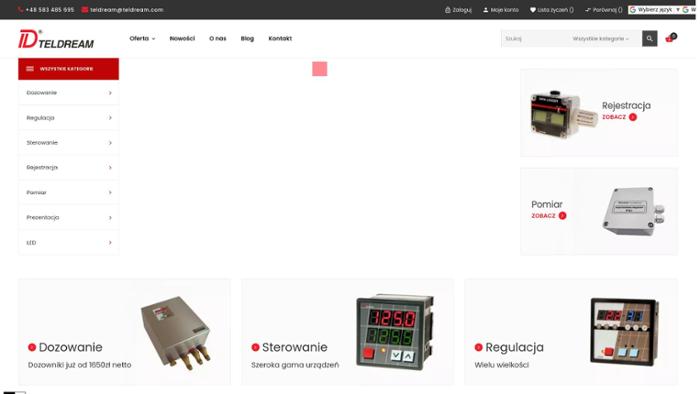The height and width of the screenshot is (394, 700).
Task: Click red arrow icon next to Pomiar Zobacz
Action: coord(562,216)
